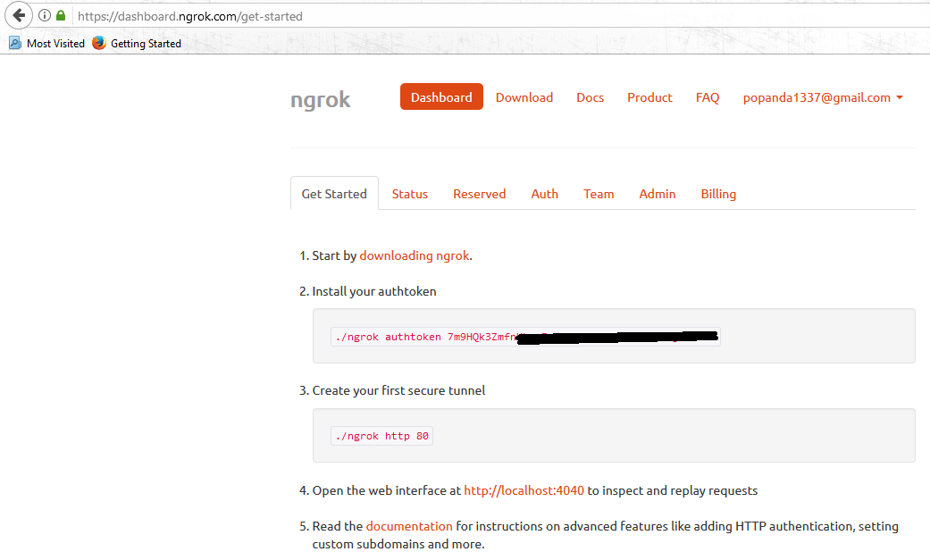Click the ./ngrok authtoken command text

tap(525, 337)
